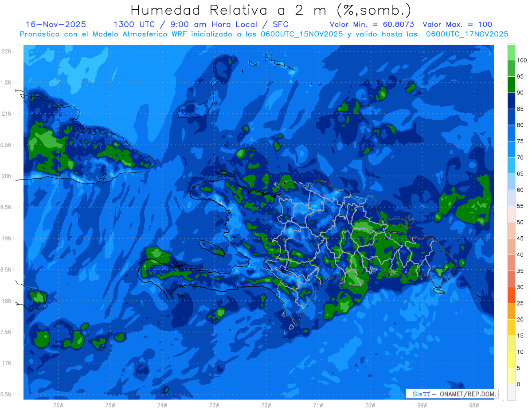Click the legend value '0'
The image size is (532, 411).
coord(518,384)
